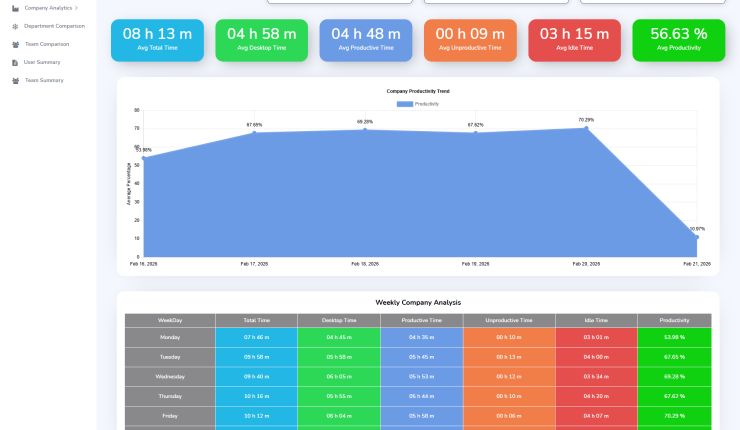Navigate to Team Summary in the sidebar
Screen dimensions: 740x430
tap(44, 80)
